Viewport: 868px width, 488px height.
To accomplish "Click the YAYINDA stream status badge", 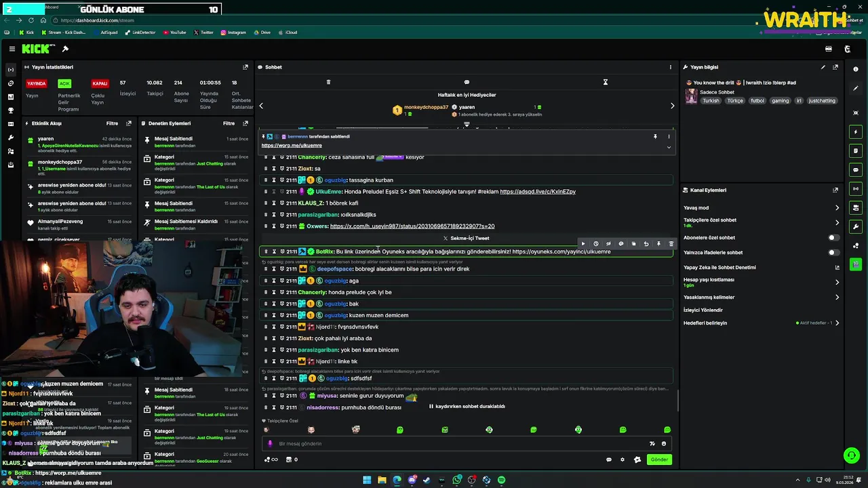I will 37,83.
